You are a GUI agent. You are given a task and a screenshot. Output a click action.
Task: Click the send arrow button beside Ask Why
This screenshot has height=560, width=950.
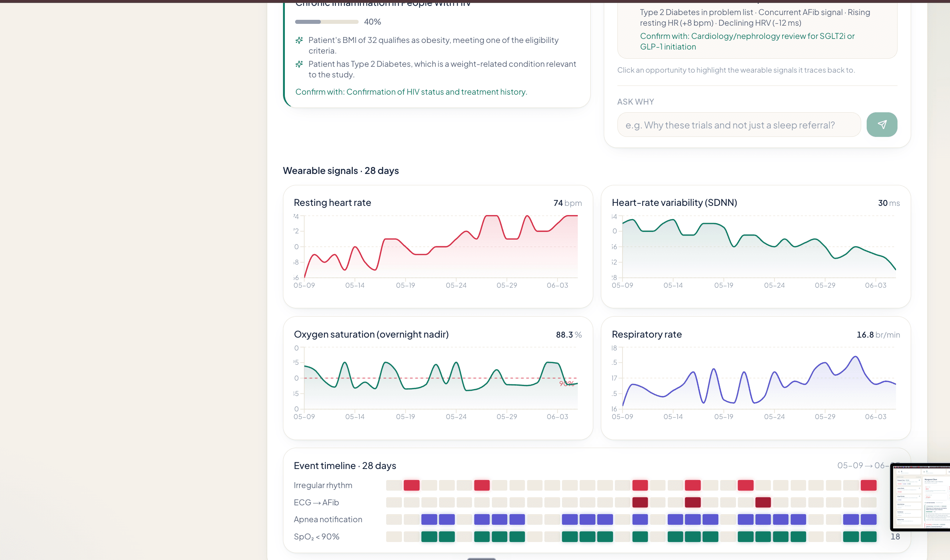pyautogui.click(x=882, y=124)
